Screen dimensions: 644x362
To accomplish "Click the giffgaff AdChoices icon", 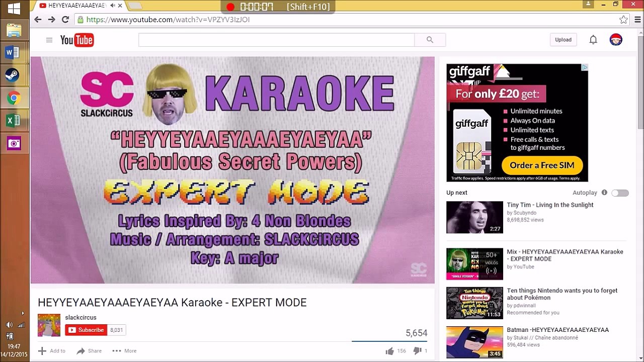I will 585,67.
